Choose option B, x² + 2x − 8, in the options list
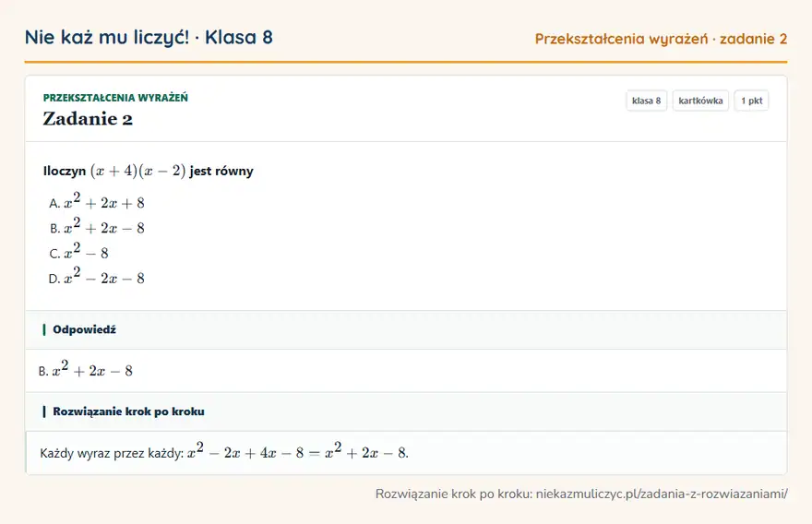This screenshot has width=812, height=524. click(97, 226)
